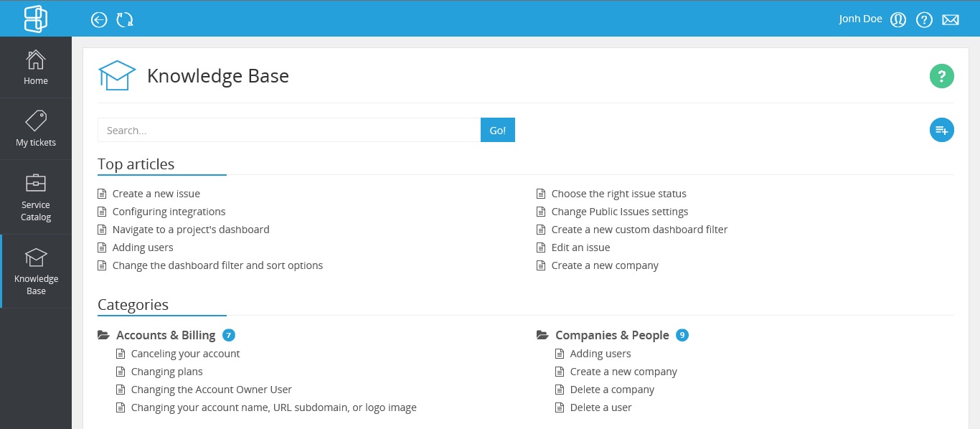Collapse the Accounts & Billing category folder

pyautogui.click(x=104, y=335)
